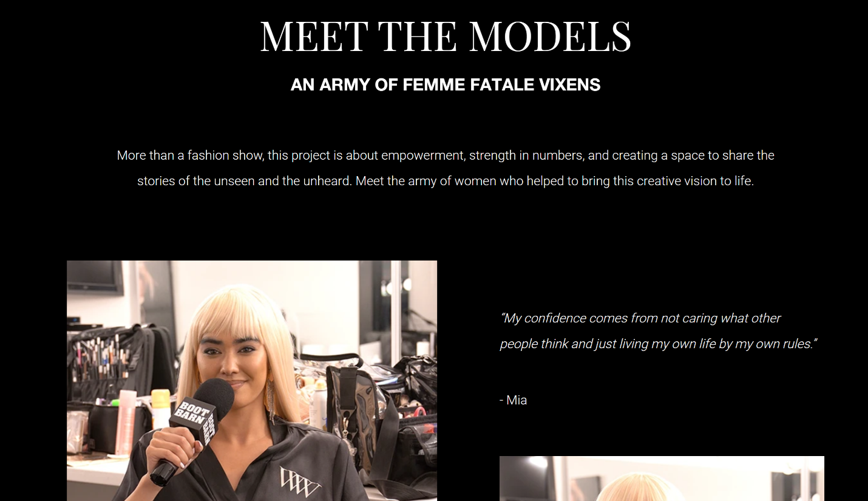Click the line starting 'stories of the unseen'
This screenshot has height=501, width=868.
(446, 181)
